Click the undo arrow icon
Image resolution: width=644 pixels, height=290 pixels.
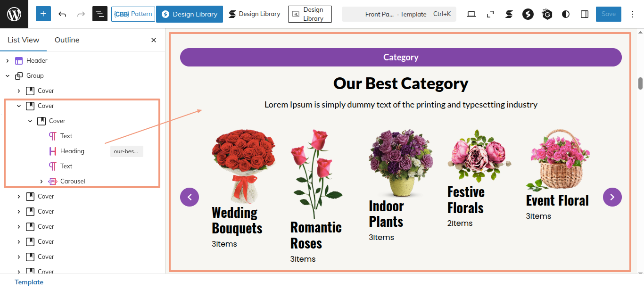62,14
